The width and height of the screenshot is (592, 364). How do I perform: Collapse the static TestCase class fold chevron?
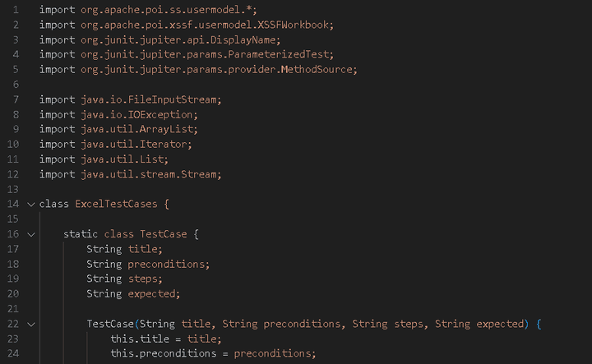(x=31, y=234)
